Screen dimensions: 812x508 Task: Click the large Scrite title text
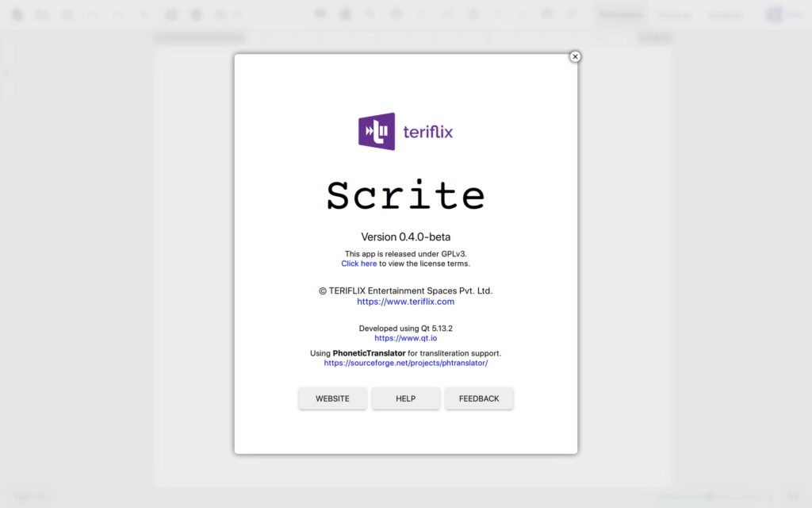point(405,195)
